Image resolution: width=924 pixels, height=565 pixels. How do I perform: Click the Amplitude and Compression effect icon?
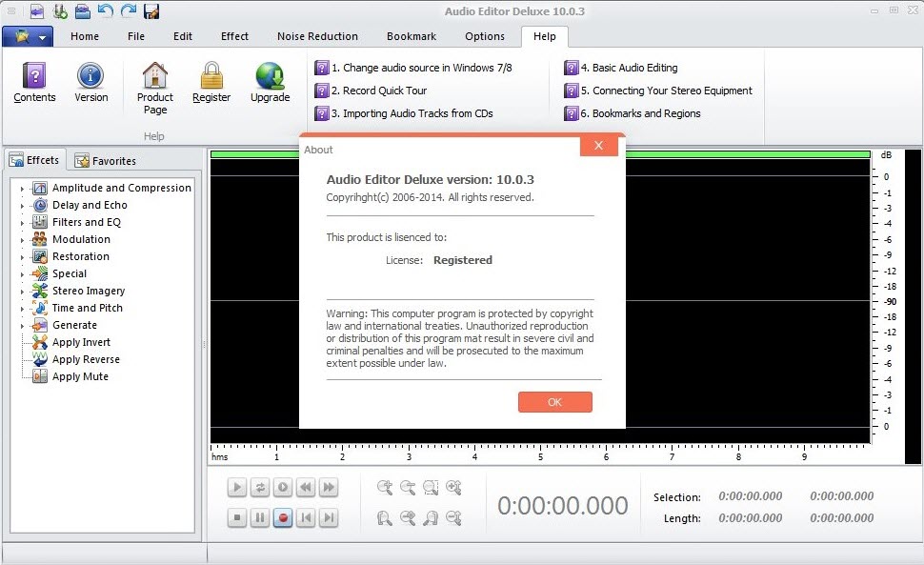(x=39, y=188)
